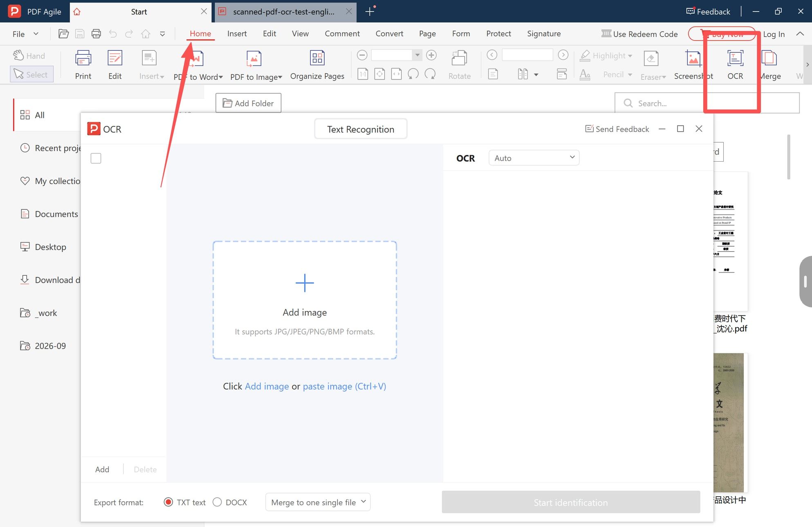Image resolution: width=812 pixels, height=527 pixels.
Task: Open Organize Pages tool
Action: 317,65
